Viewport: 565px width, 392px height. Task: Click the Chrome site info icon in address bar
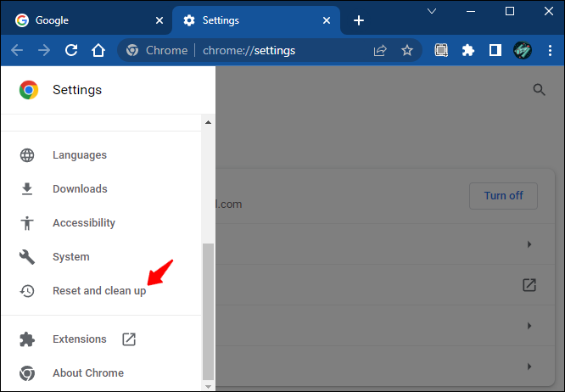(x=132, y=50)
